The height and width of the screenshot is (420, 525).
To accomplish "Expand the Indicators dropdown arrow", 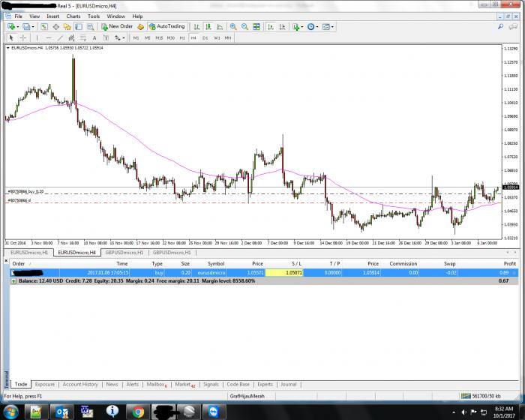I will (x=301, y=27).
